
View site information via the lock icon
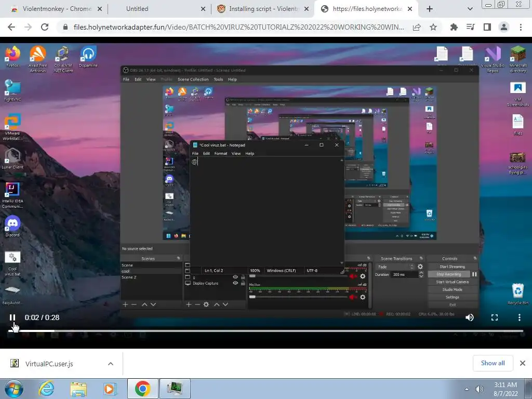pyautogui.click(x=65, y=27)
